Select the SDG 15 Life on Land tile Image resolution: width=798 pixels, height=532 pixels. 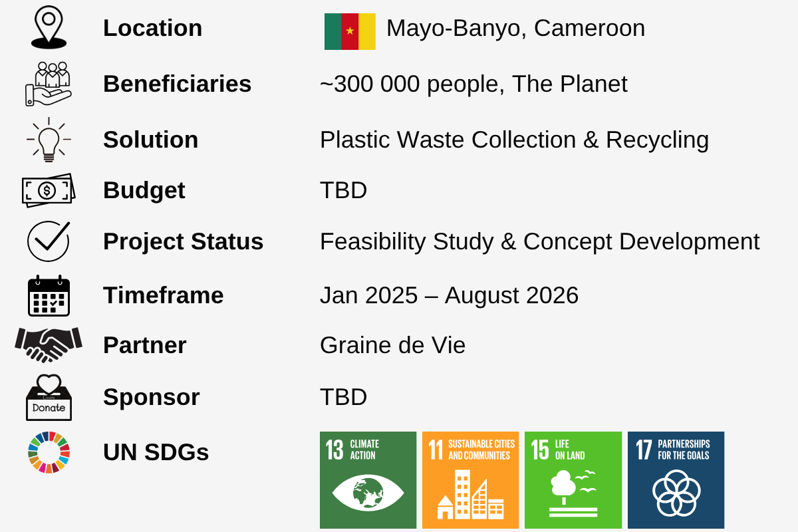pos(573,480)
